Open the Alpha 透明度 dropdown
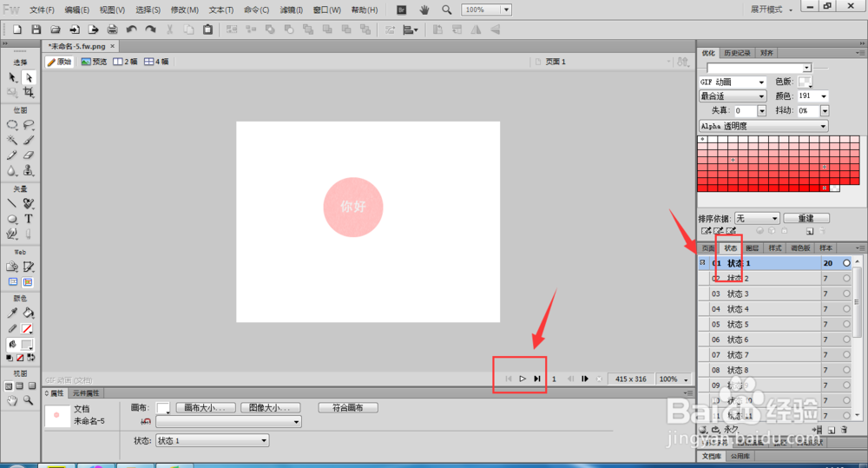This screenshot has height=468, width=868. click(763, 126)
